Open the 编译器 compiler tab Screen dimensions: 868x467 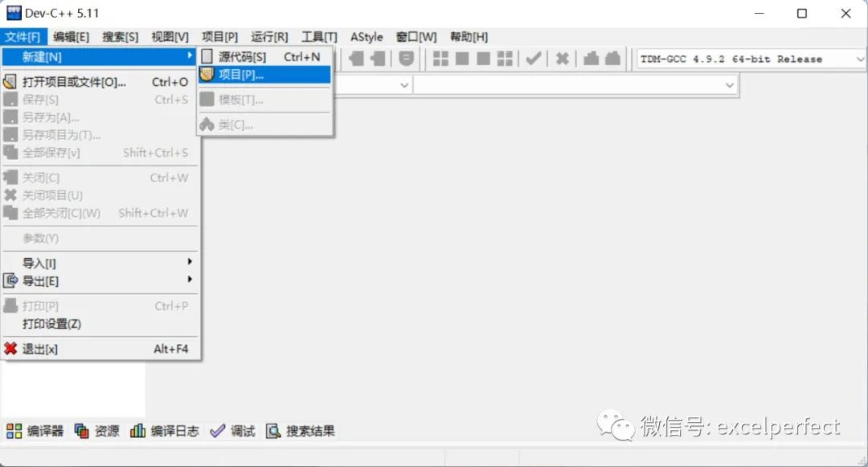(35, 431)
